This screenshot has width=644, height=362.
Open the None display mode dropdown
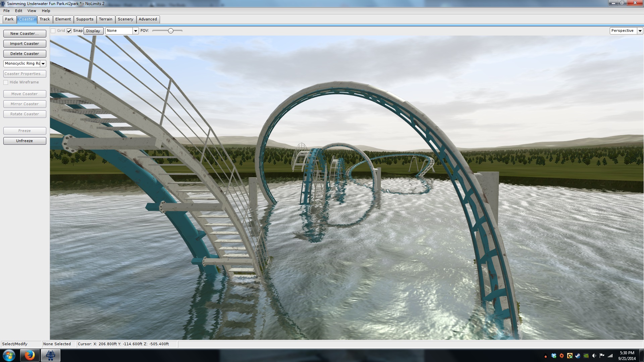click(x=136, y=31)
